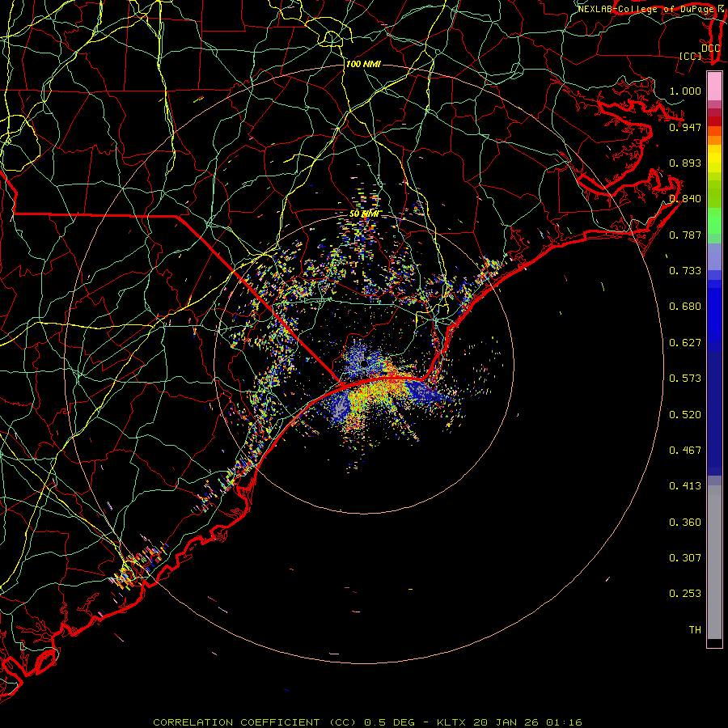
Task: Click the red segment of the color bar
Action: click(x=714, y=121)
